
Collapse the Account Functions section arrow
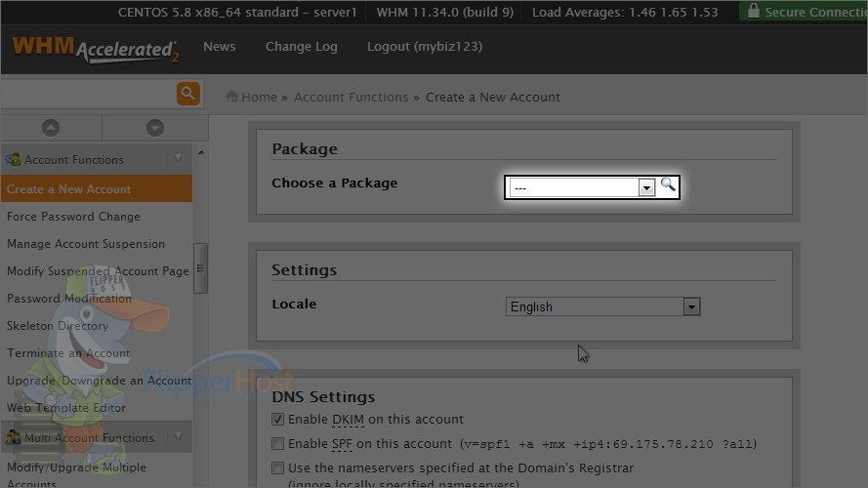coord(179,159)
